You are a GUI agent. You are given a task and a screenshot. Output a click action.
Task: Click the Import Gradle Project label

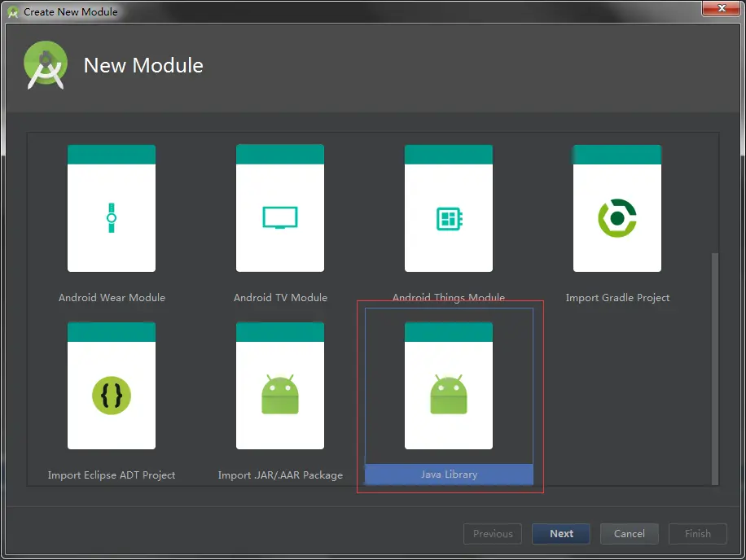[617, 298]
